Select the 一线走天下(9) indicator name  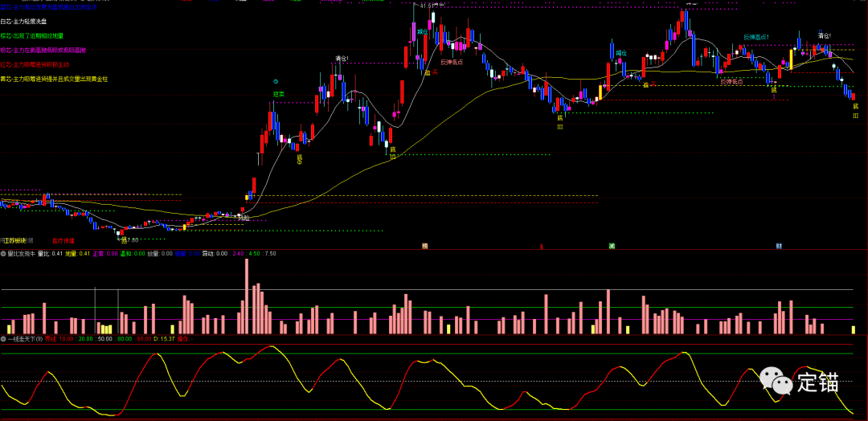[x=25, y=338]
